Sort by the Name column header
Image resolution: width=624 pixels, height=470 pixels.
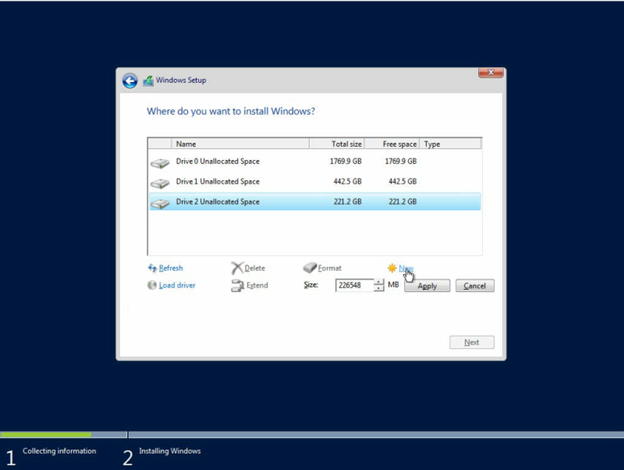240,144
